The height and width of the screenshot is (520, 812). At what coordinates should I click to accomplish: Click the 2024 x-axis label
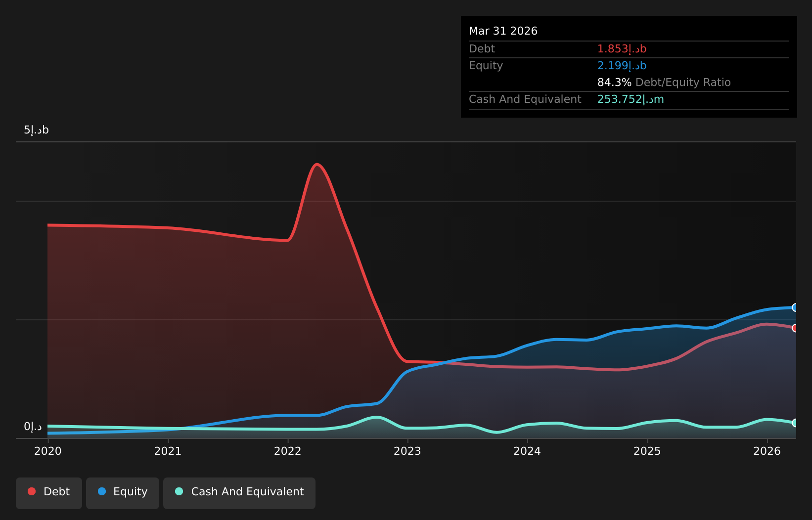[x=527, y=451]
